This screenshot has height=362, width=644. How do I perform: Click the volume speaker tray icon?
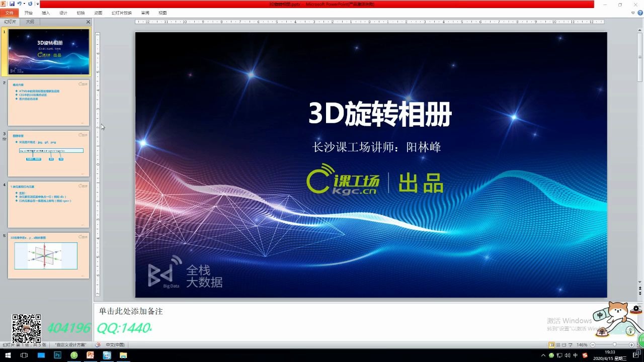coord(567,355)
